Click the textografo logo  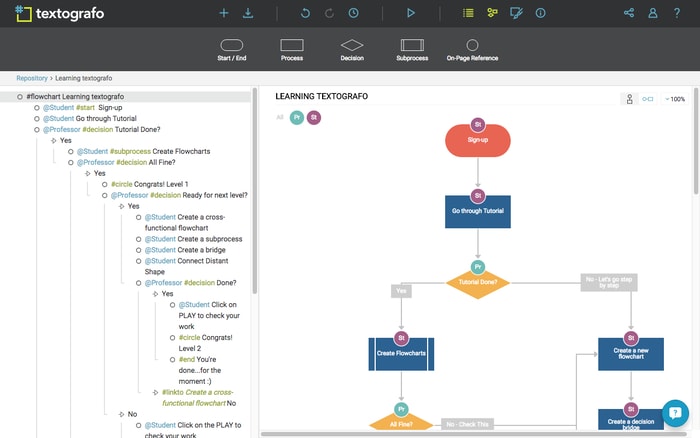click(x=59, y=13)
